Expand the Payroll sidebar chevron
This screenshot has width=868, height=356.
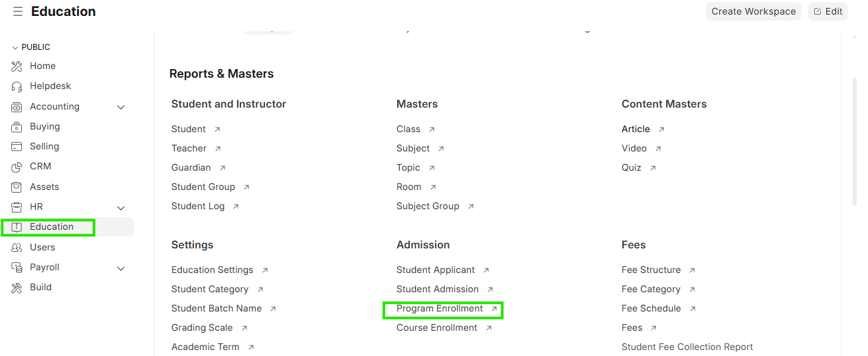(121, 268)
